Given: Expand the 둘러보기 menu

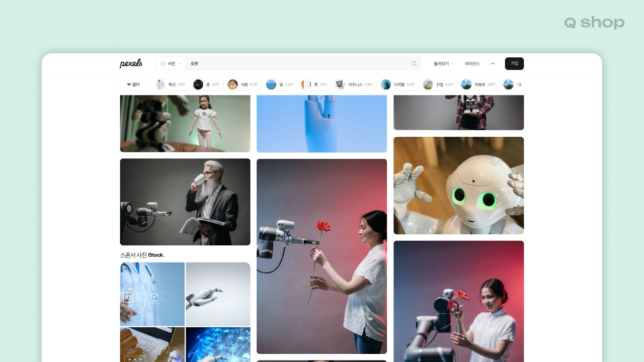Looking at the screenshot, I should pos(444,64).
